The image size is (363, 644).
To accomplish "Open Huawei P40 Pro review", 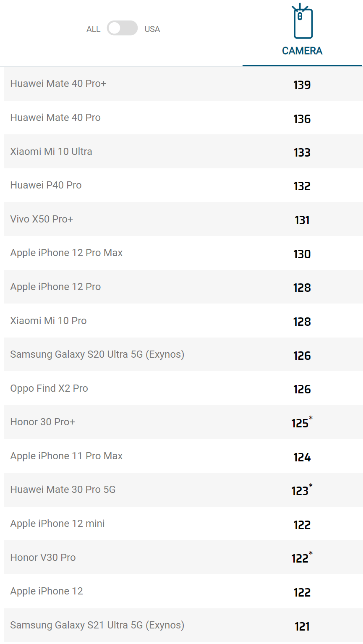I will point(46,185).
